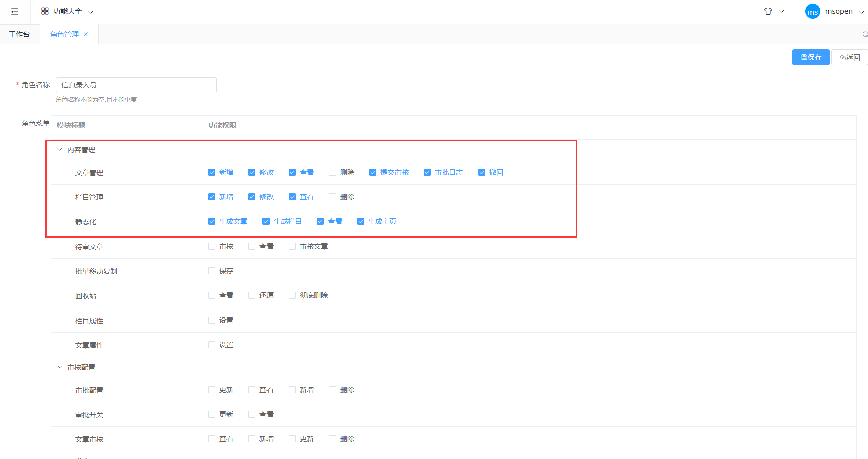The width and height of the screenshot is (868, 459).
Task: Switch to the 工作台 tab
Action: point(19,34)
